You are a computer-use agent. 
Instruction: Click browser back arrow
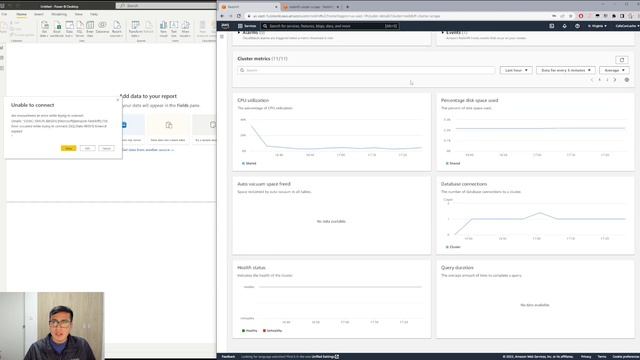tap(222, 16)
